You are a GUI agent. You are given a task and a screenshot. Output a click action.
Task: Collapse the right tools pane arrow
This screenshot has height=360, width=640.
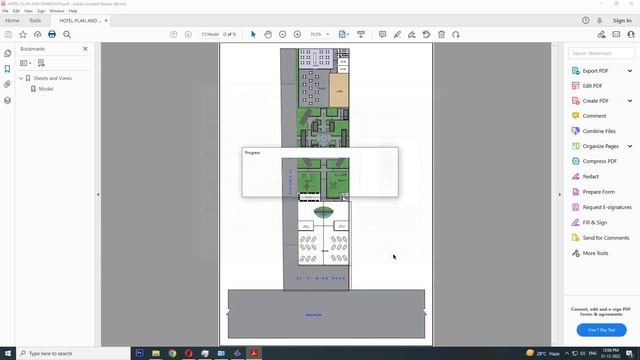tap(560, 194)
